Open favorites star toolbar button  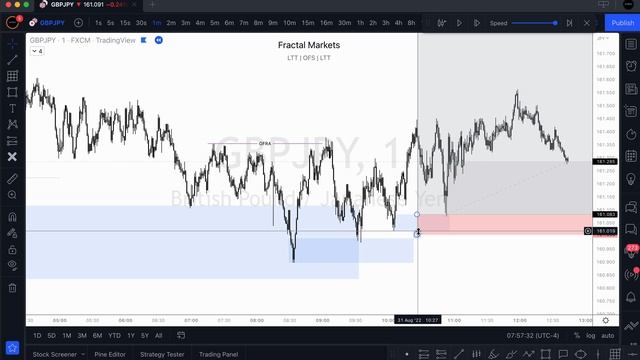tap(12, 348)
